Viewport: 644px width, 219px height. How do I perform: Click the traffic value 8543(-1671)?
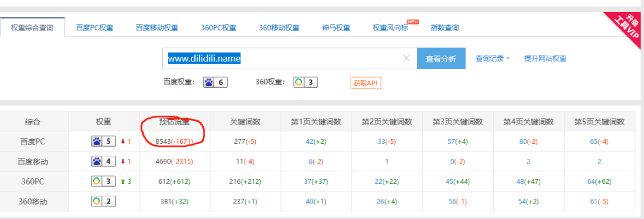(x=175, y=142)
